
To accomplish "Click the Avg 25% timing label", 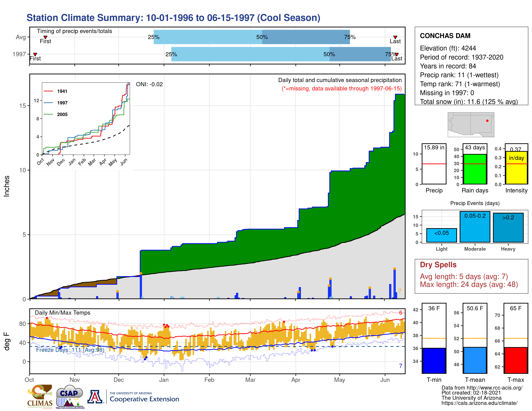I will [154, 37].
